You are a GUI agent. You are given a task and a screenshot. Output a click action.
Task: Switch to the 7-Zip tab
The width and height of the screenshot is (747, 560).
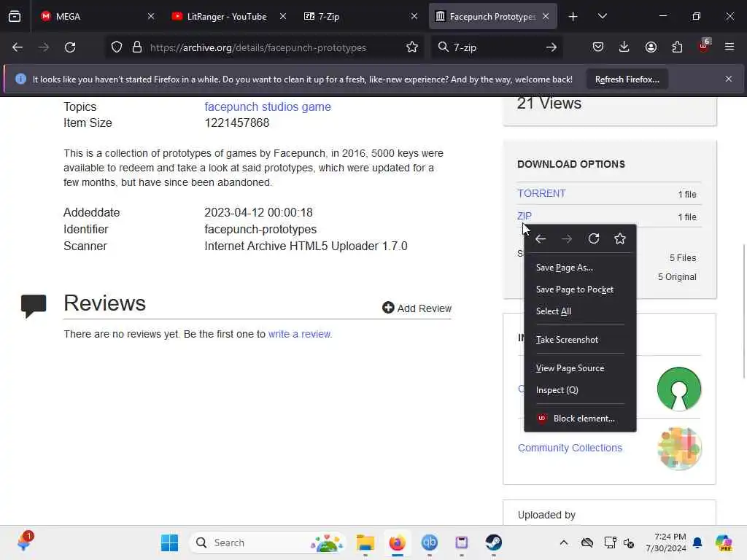click(358, 17)
